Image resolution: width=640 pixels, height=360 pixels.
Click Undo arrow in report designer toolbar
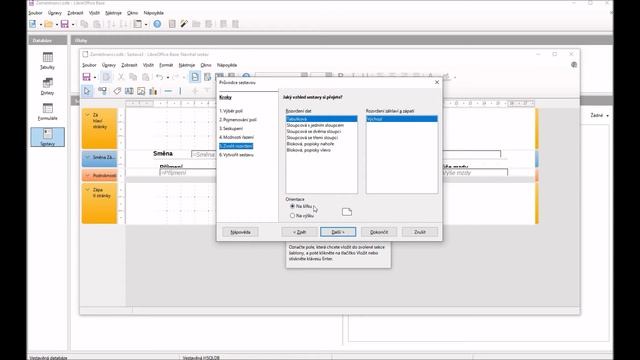point(160,77)
